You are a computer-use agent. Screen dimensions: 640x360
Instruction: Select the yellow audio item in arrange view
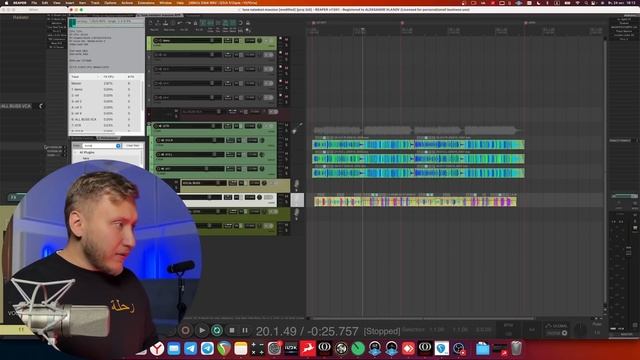[415, 201]
